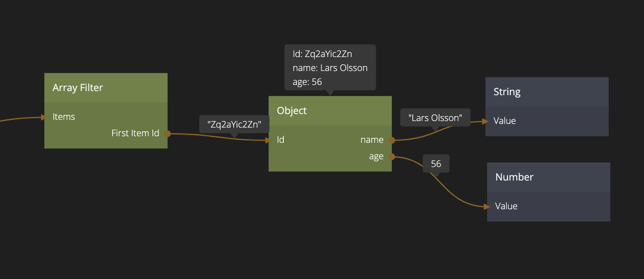Select the Array Filter node header
This screenshot has width=644, height=279.
(106, 88)
